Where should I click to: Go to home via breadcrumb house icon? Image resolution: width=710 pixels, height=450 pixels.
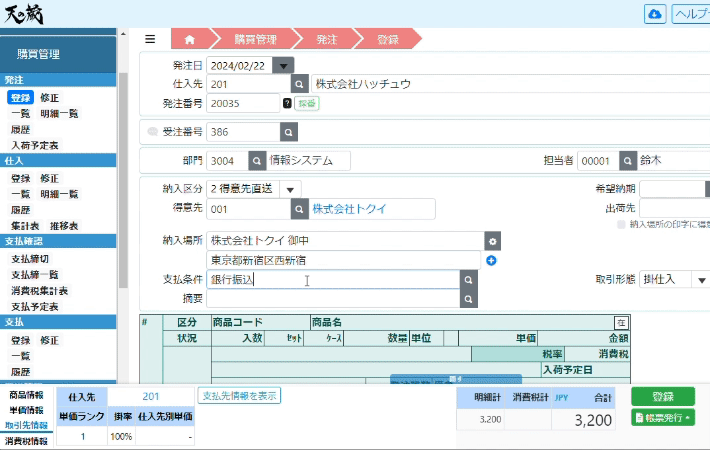click(x=190, y=39)
